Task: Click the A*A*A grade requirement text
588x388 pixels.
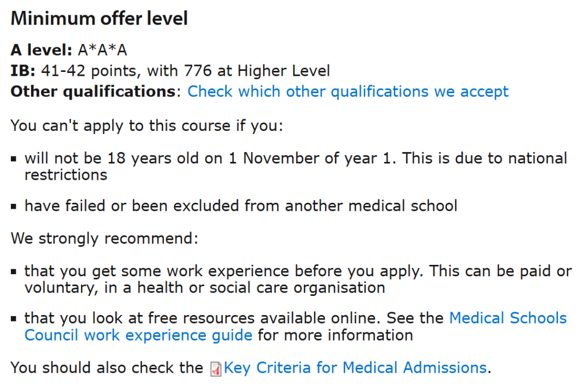Action: tap(102, 50)
